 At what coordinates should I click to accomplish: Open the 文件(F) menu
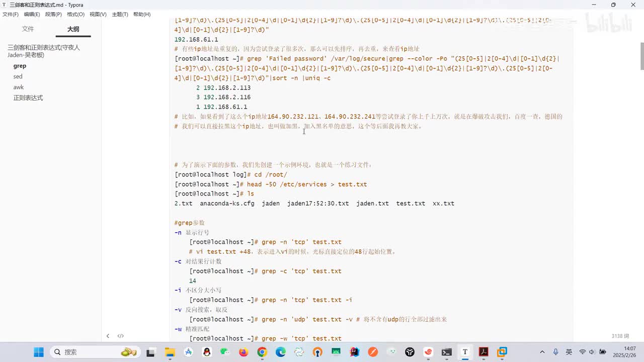click(x=11, y=15)
